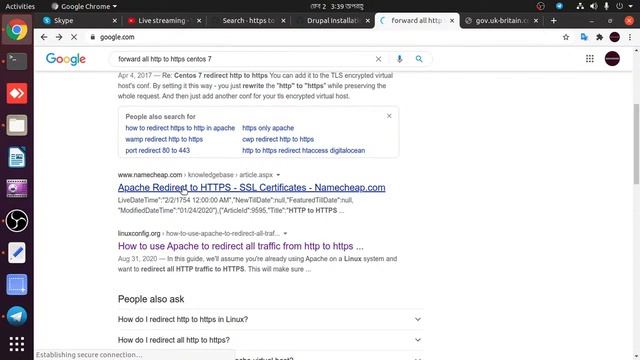Open Apache Redirect to HTTPS Namecheap result
The image size is (640, 360).
(x=251, y=187)
